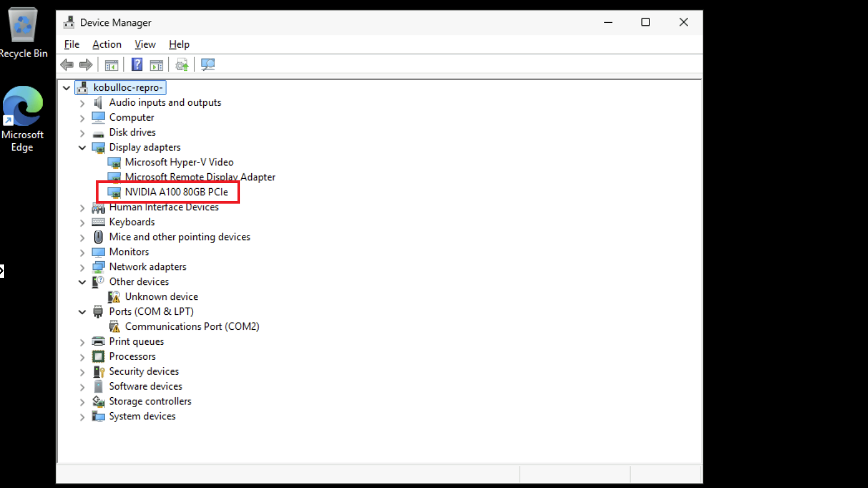Click the Other devices question-mark icon
Screen dimensions: 868x488
(98, 282)
